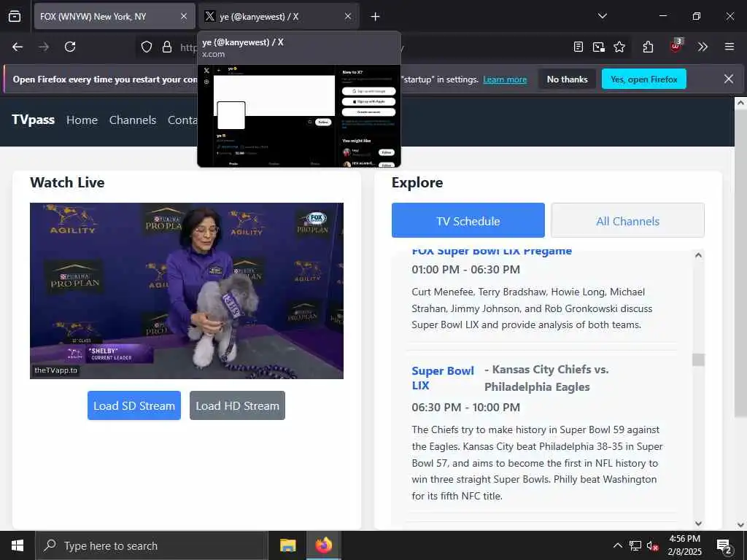Click the muted volume tray icon
This screenshot has height=560, width=747.
coord(653,545)
